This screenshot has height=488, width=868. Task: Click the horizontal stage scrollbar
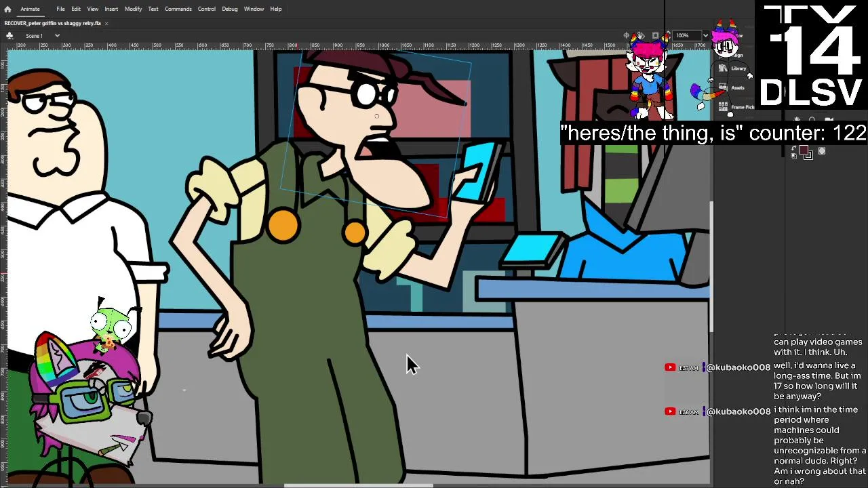(358, 485)
